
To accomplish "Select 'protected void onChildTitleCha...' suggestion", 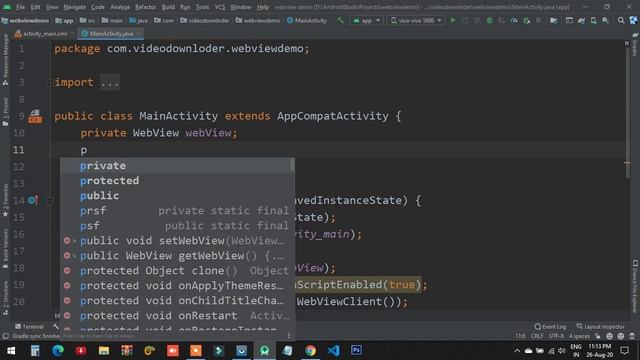I will (x=176, y=301).
